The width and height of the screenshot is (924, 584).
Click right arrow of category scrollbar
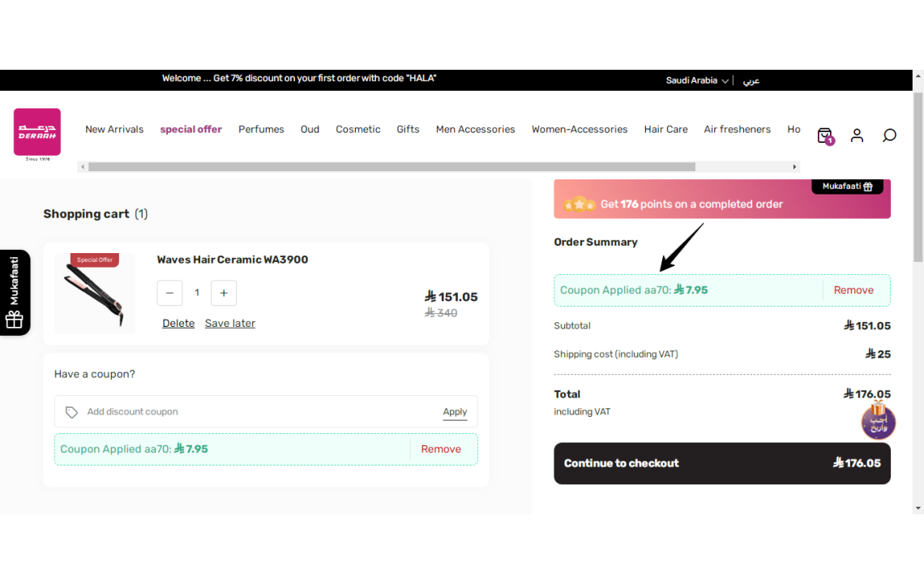click(x=794, y=167)
